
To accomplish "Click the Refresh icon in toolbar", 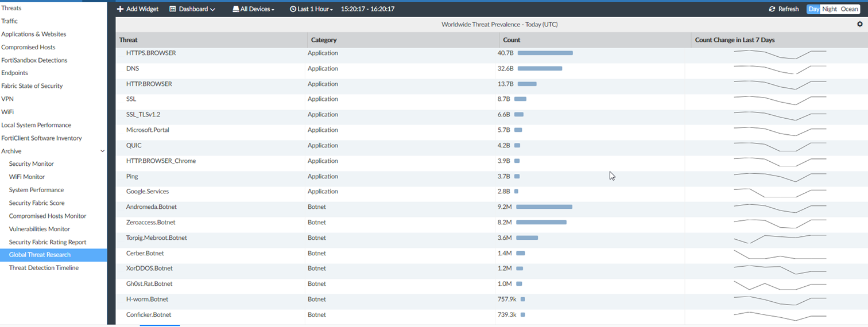I will 772,9.
